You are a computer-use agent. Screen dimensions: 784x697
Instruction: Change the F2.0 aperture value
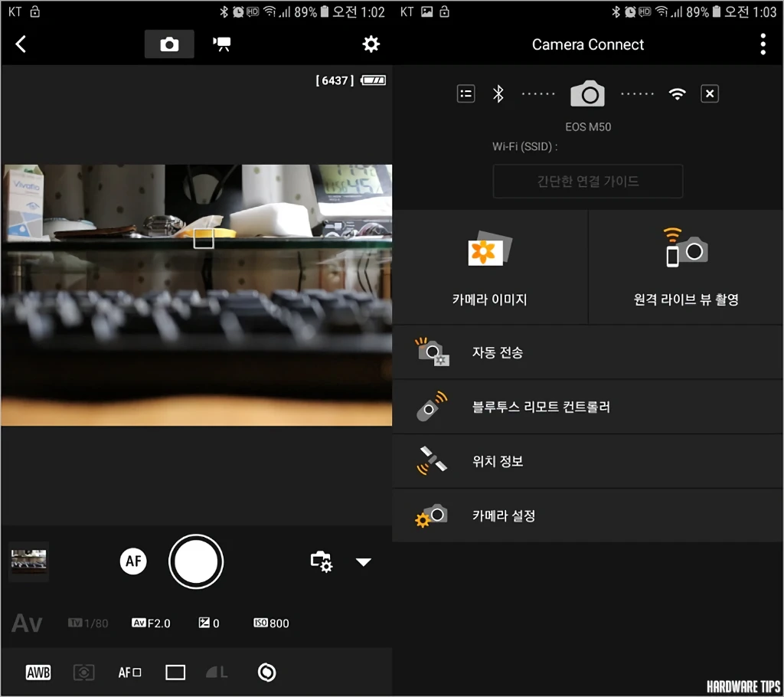pyautogui.click(x=151, y=623)
